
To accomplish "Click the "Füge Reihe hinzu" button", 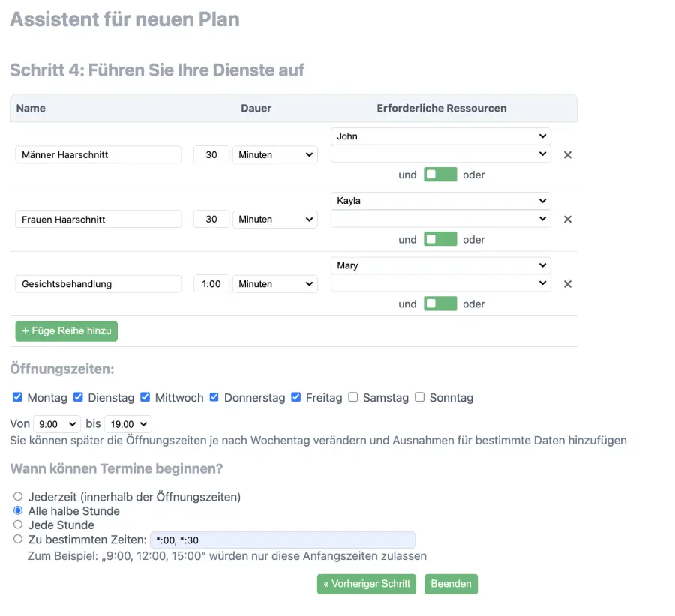I will pyautogui.click(x=66, y=330).
